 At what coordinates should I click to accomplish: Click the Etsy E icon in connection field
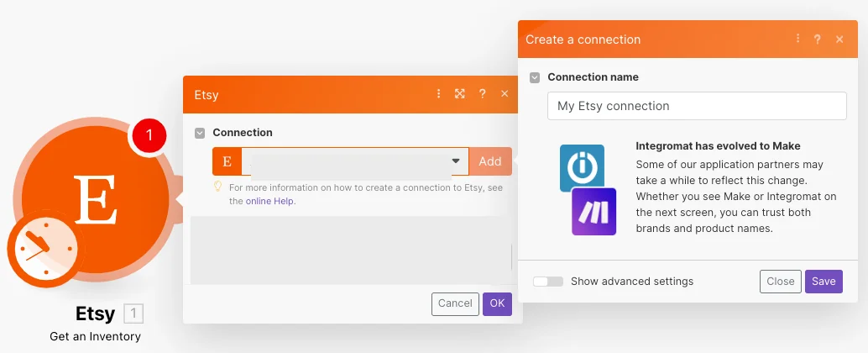227,161
